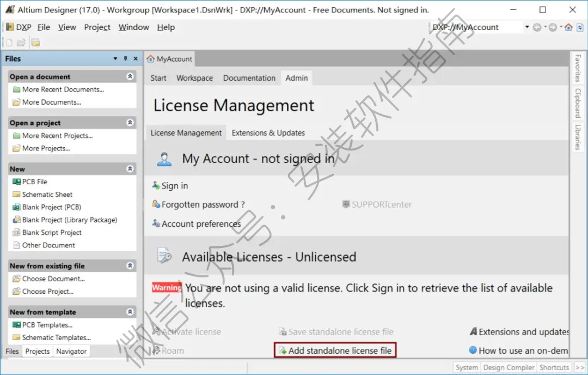This screenshot has height=375, width=588.
Task: Collapse the New from template section
Action: tap(130, 312)
